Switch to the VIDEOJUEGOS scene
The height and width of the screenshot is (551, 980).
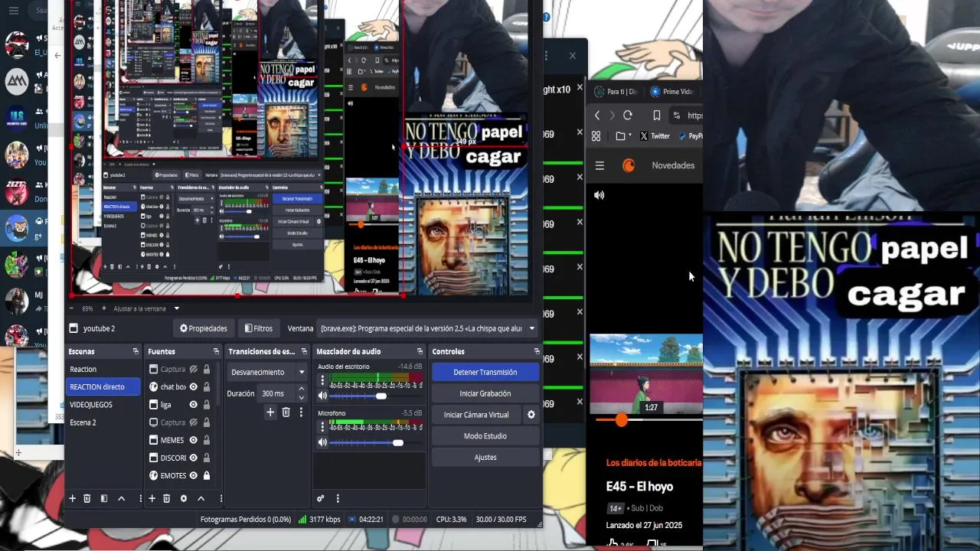(x=103, y=404)
